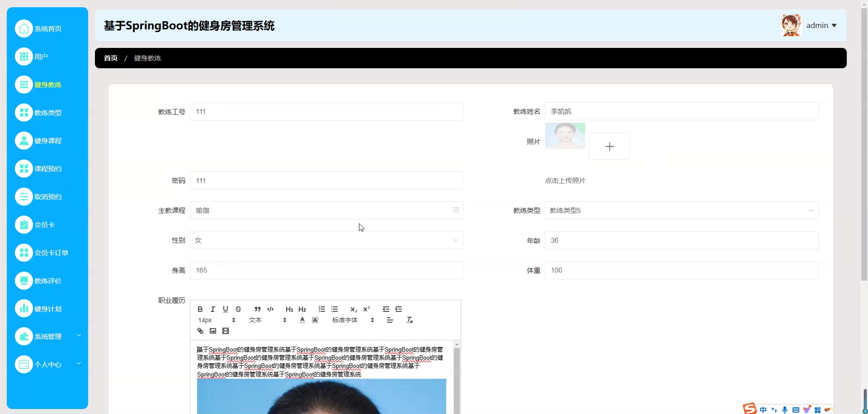Click the 教练姓名 input field

pos(681,111)
